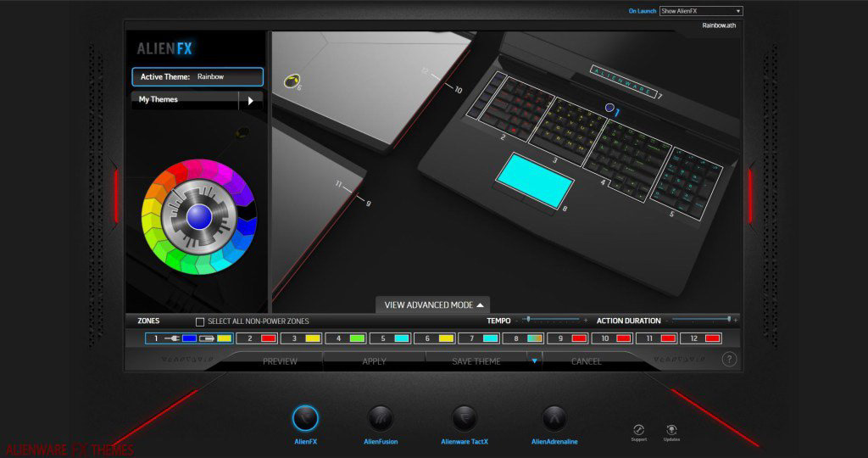The image size is (868, 458).
Task: Click the Tempo plus sign
Action: (586, 321)
